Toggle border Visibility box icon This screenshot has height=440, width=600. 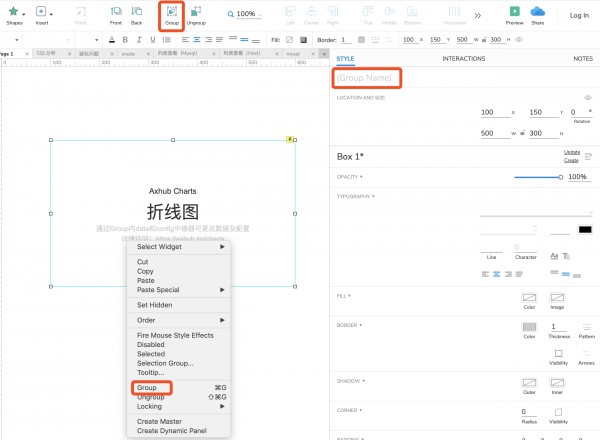558,353
